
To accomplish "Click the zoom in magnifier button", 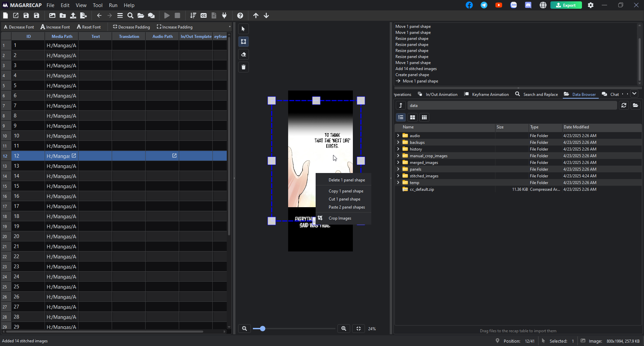I will tap(344, 329).
